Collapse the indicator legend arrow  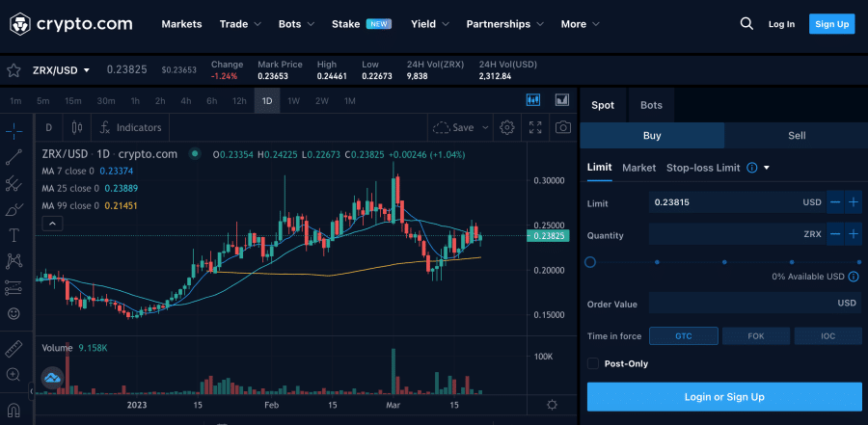(x=53, y=224)
